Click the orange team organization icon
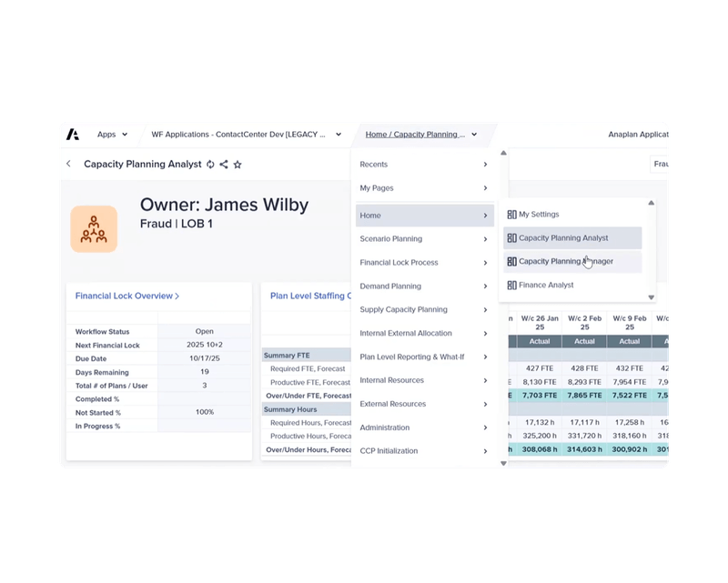The image size is (728, 583). pyautogui.click(x=94, y=229)
